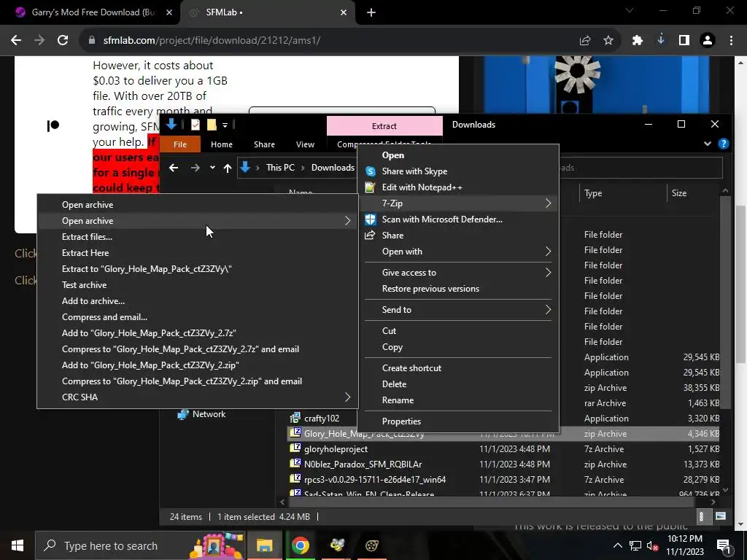Click Explorer back arrow
The height and width of the screenshot is (560, 747).
pyautogui.click(x=174, y=168)
